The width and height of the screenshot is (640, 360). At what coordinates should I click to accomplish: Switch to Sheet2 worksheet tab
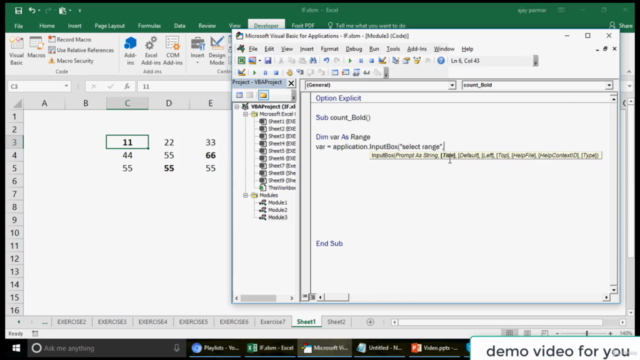(336, 322)
